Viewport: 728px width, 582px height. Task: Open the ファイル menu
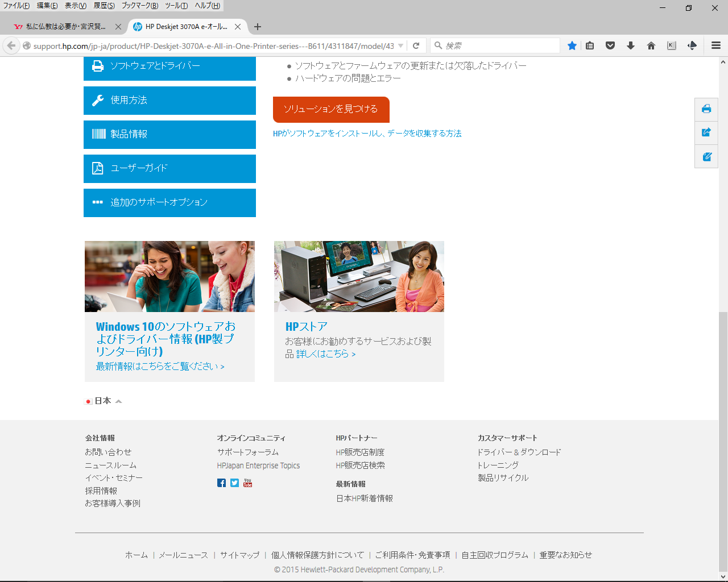click(16, 6)
